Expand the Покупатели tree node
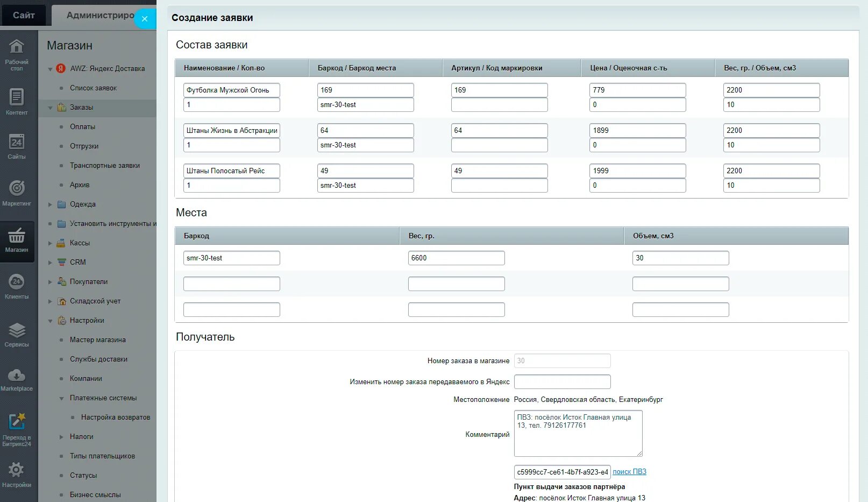868x502 pixels. tap(50, 282)
